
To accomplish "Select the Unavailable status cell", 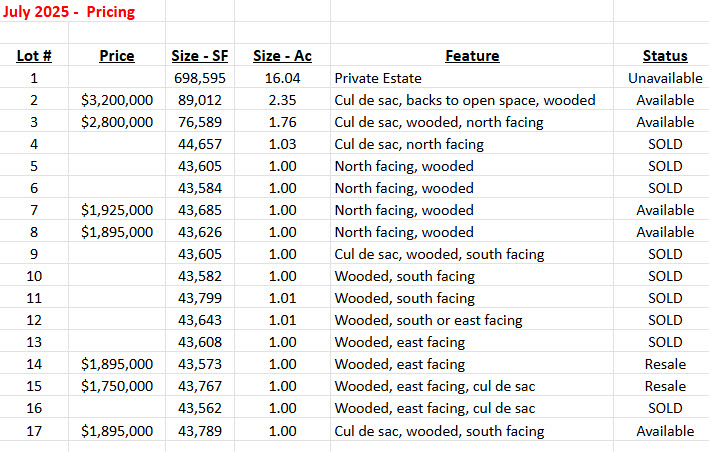I will point(664,78).
